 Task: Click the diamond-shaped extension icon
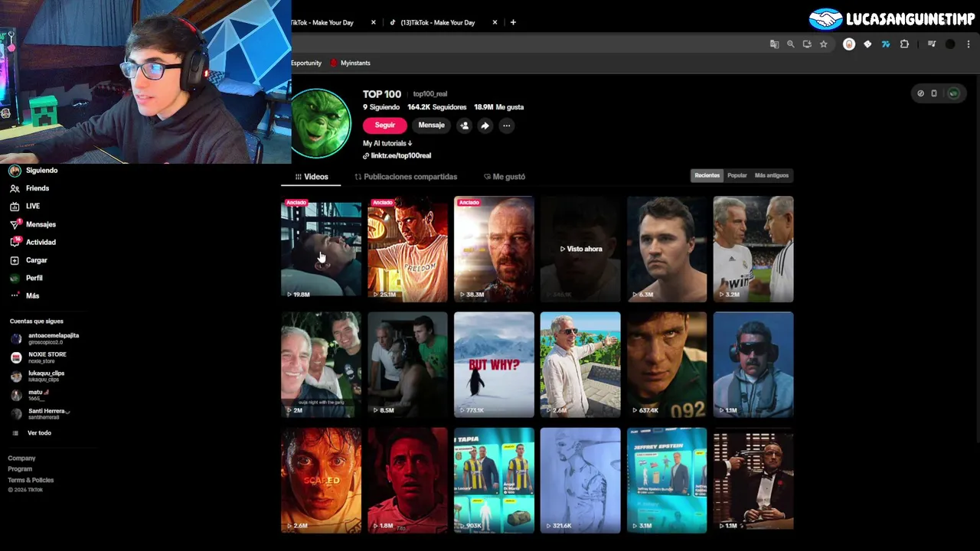pyautogui.click(x=867, y=44)
